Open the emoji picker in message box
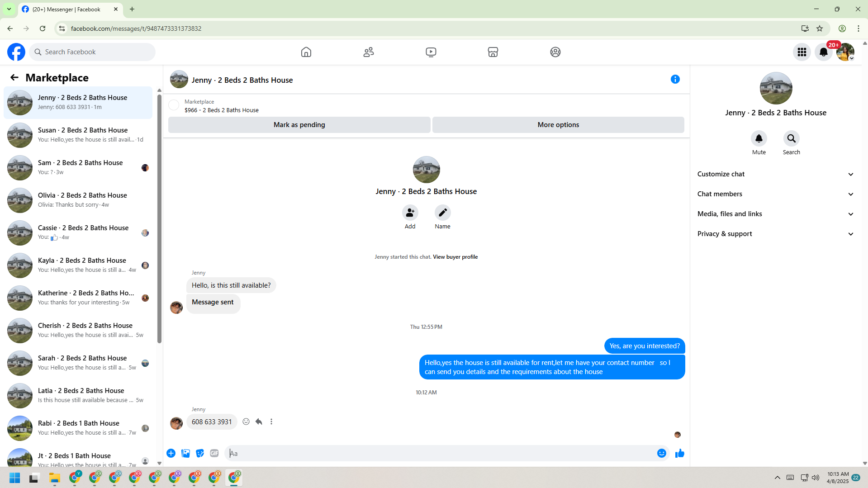This screenshot has width=868, height=488. click(662, 453)
